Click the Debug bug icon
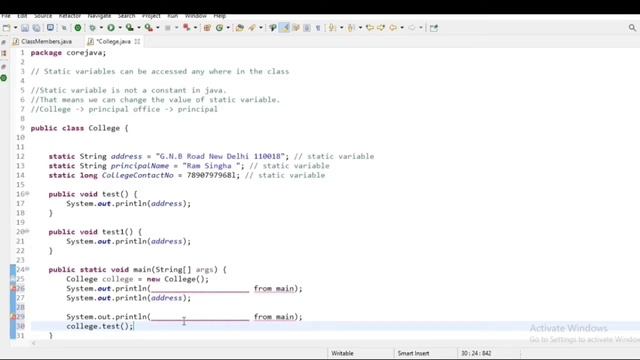Screen dimensions: 640x360 tap(93, 28)
